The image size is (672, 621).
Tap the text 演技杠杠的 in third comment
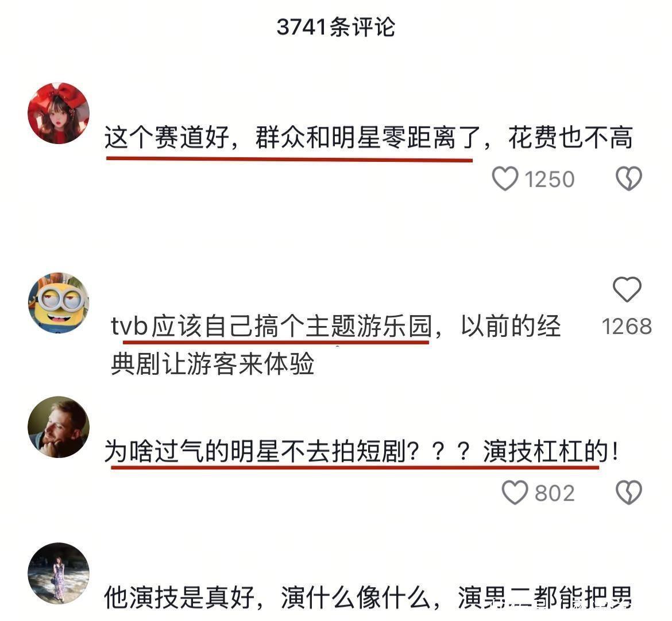coord(546,452)
